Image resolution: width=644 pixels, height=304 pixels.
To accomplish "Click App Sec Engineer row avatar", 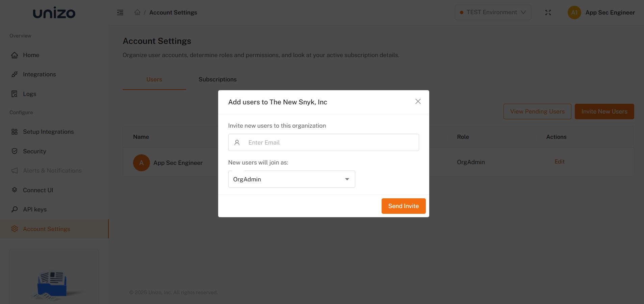I will [x=141, y=163].
